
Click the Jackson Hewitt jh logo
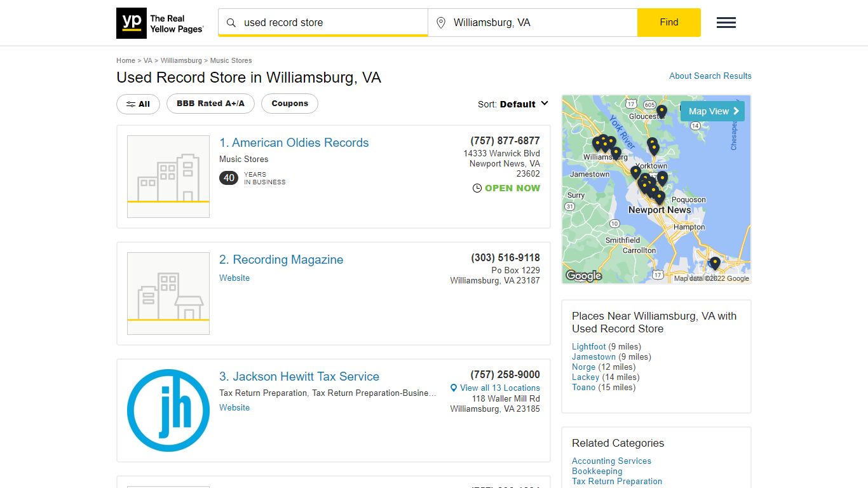[168, 410]
